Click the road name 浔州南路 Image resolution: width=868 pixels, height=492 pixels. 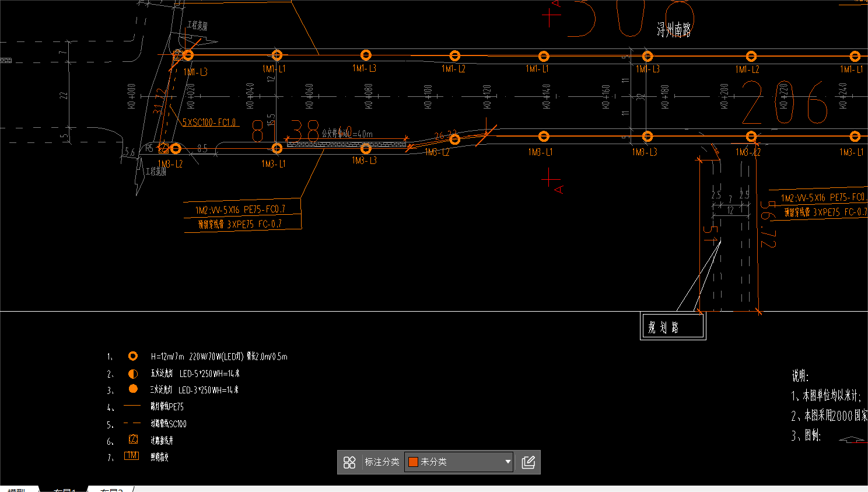[674, 29]
